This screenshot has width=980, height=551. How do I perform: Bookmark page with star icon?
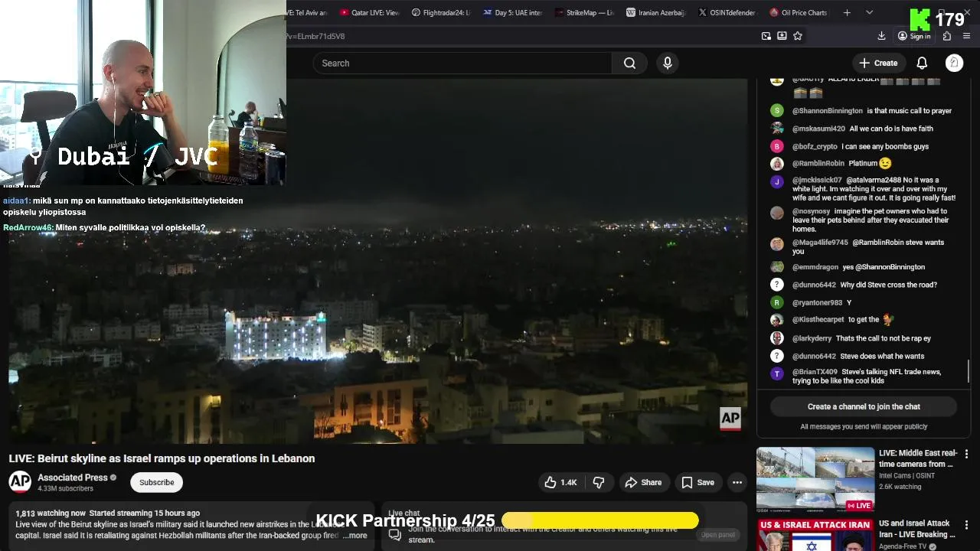[798, 36]
